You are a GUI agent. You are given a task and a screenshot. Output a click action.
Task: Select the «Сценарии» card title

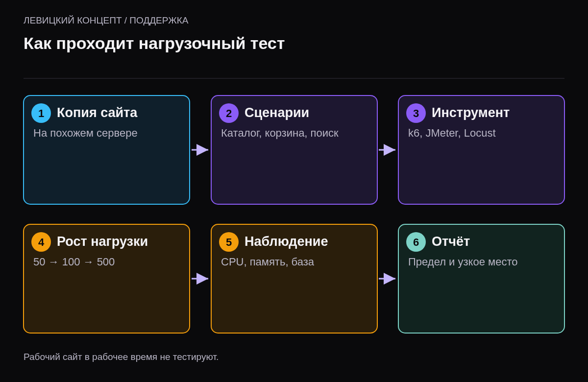[277, 113]
